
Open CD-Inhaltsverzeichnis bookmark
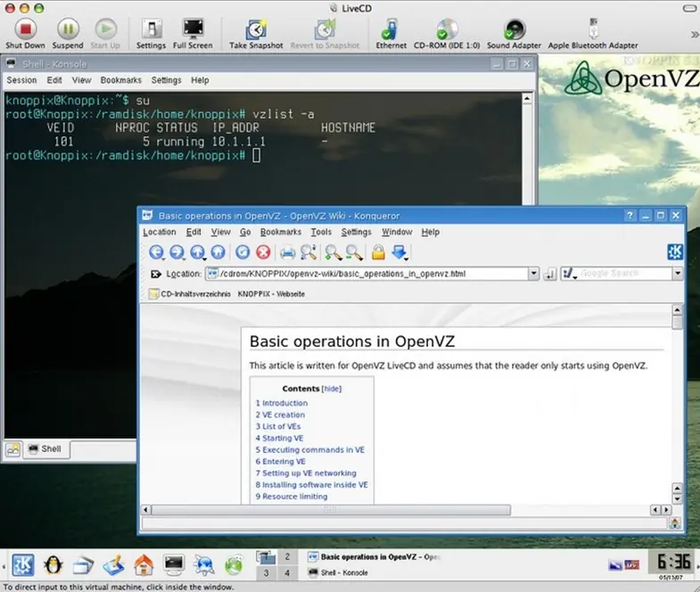tap(190, 293)
